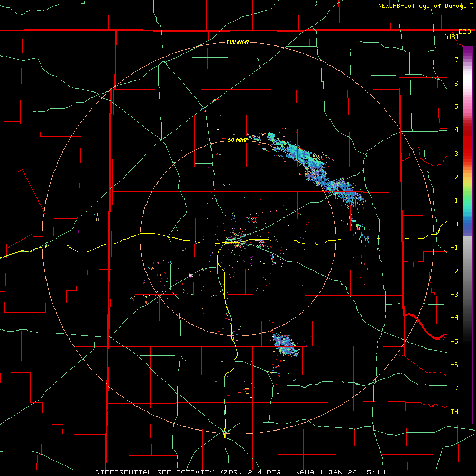
Task: Click the TH label on color scale
Action: point(454,412)
